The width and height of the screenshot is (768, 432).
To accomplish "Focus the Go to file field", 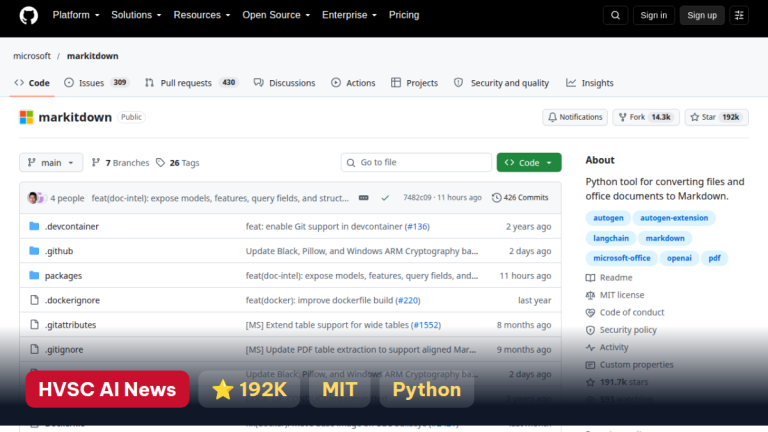I will 416,163.
